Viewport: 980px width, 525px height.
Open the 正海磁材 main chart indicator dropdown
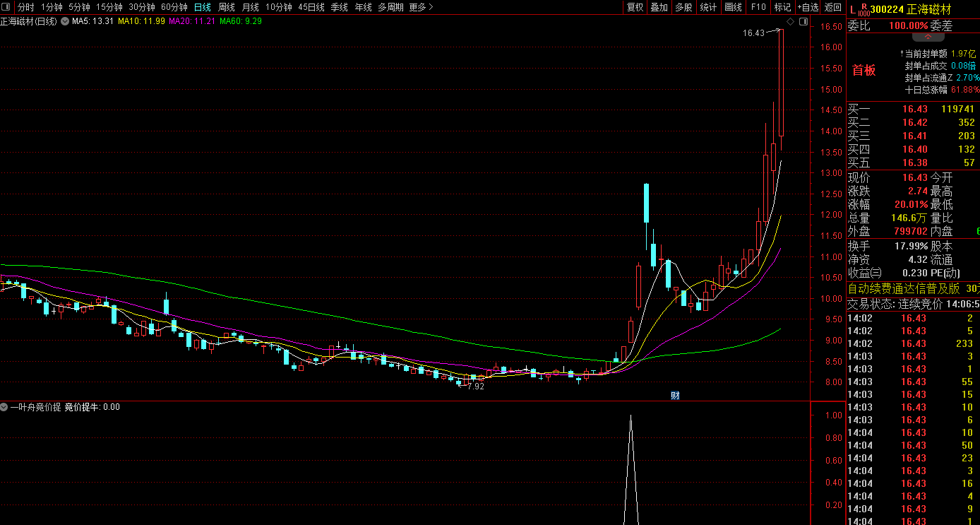65,21
